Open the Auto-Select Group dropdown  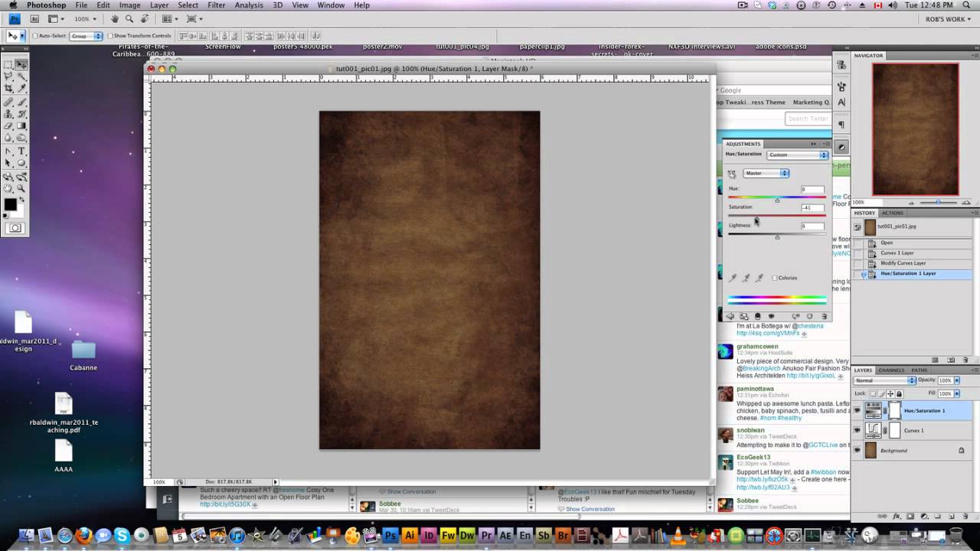coord(87,36)
